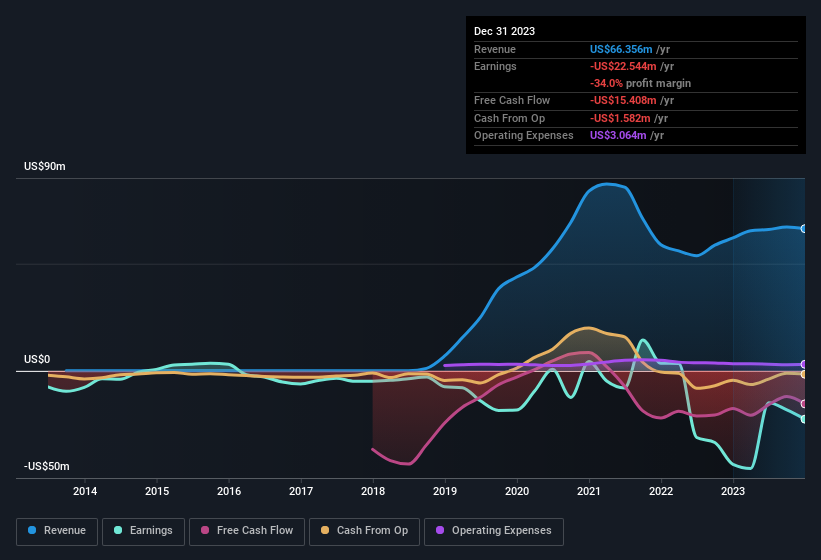Viewport: 821px width, 560px height.
Task: Click the 2016 x-axis label
Action: [229, 491]
